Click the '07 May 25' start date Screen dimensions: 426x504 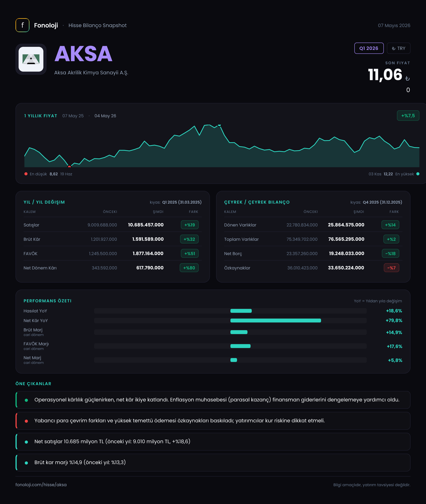click(x=73, y=116)
